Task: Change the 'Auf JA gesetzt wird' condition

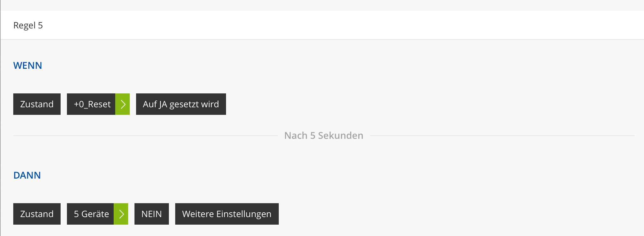Action: 181,104
